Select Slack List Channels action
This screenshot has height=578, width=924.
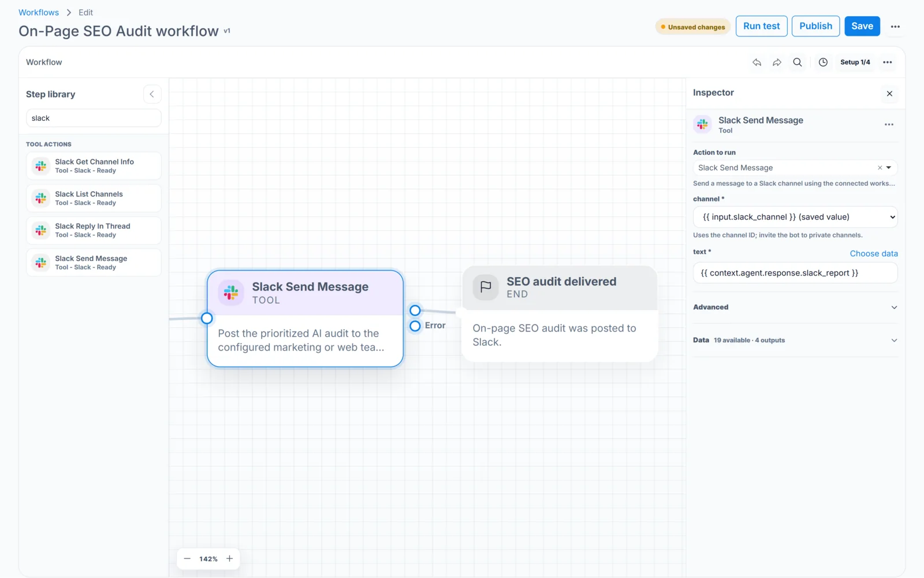pyautogui.click(x=94, y=198)
